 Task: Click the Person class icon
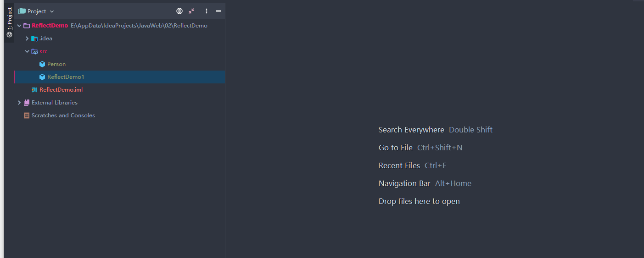(x=42, y=64)
